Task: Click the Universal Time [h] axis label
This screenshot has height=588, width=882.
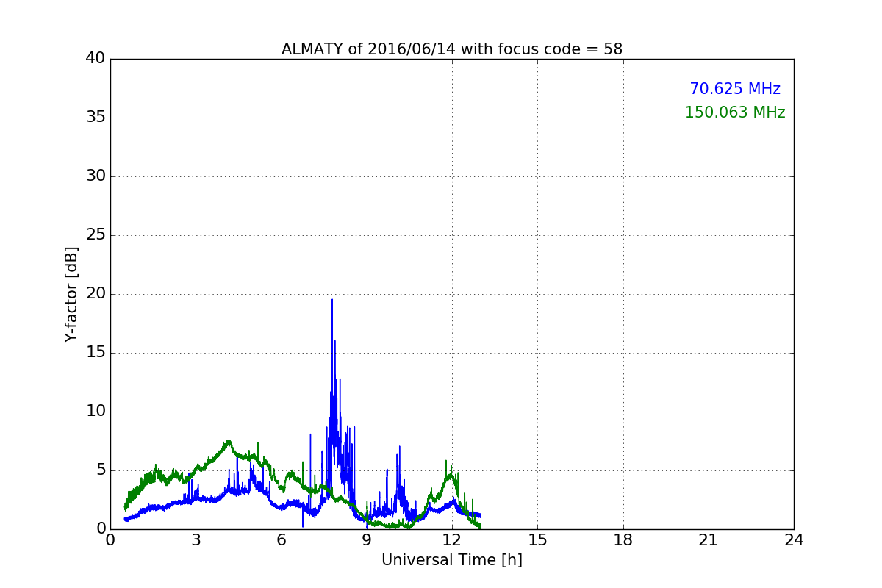Action: tap(452, 560)
